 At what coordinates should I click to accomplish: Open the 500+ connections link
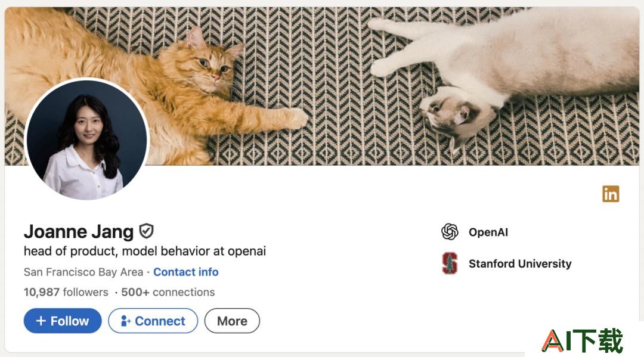(168, 292)
